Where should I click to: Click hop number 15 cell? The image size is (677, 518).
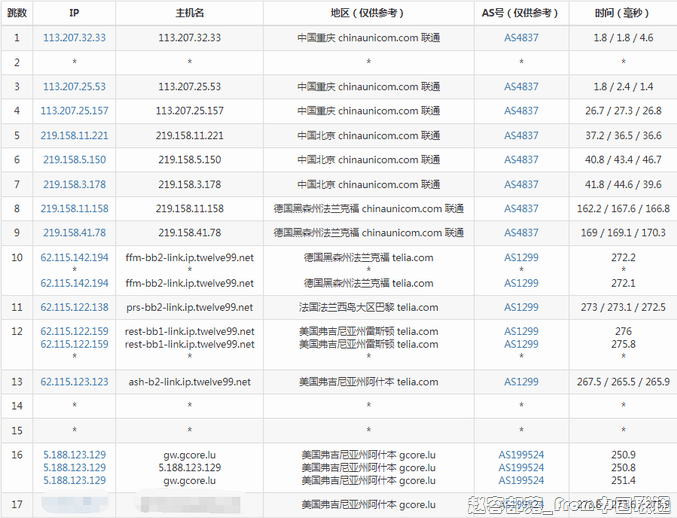click(x=17, y=430)
